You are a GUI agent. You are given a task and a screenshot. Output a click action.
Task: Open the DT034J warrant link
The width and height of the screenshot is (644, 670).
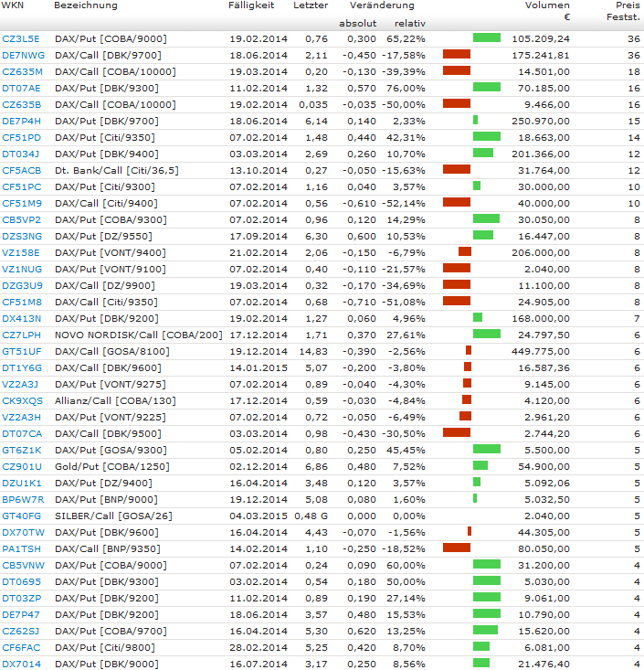tap(21, 154)
